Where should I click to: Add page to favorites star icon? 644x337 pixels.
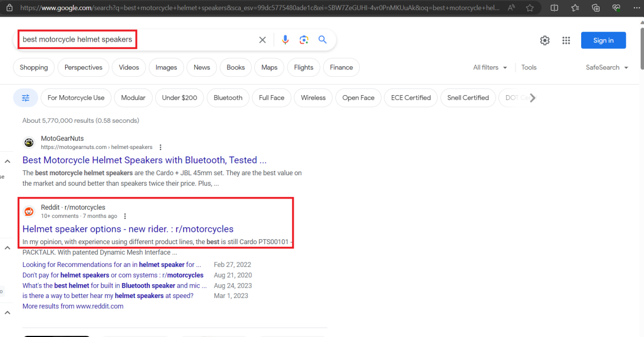pos(530,8)
